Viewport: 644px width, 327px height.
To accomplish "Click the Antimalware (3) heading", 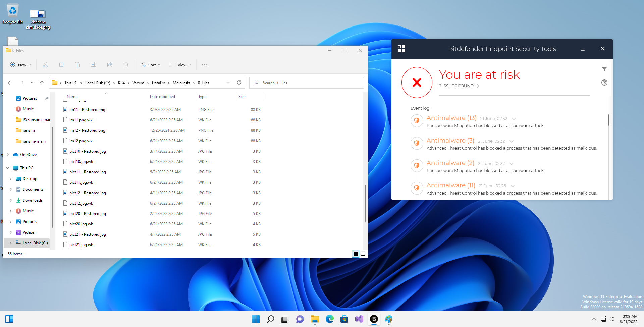I will click(450, 141).
